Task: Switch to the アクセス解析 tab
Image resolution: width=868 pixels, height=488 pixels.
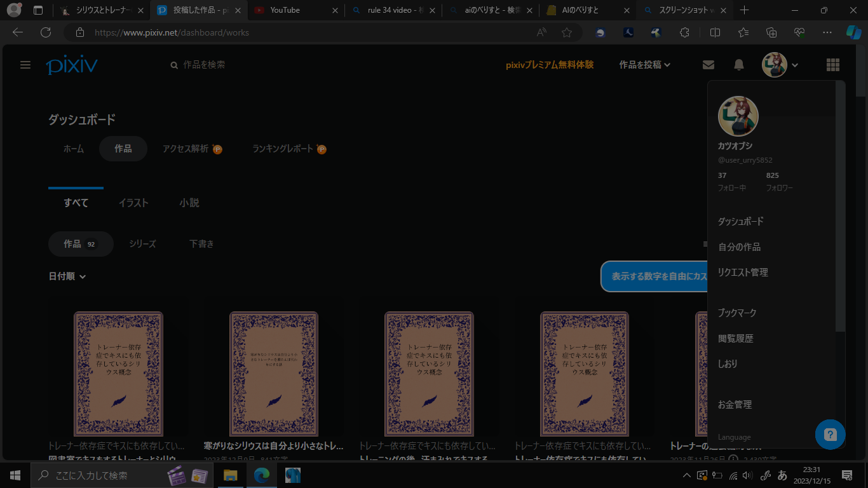Action: 186,149
